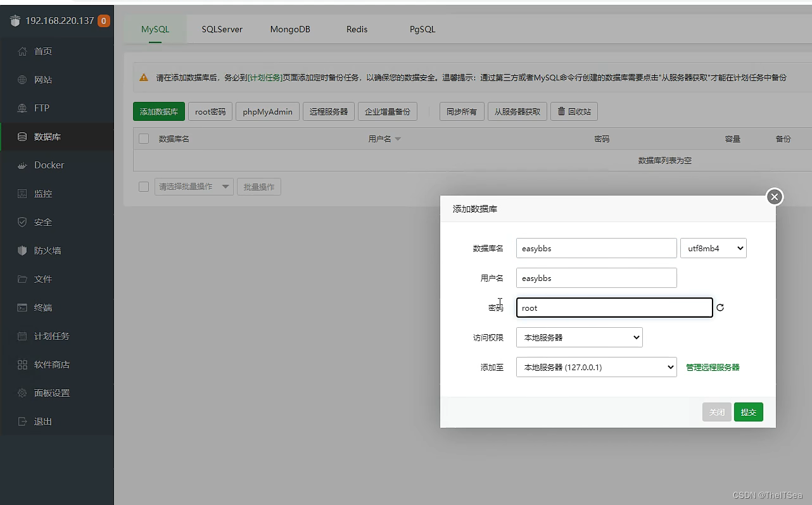
Task: Click the panel logo beside the IP address
Action: tap(15, 21)
